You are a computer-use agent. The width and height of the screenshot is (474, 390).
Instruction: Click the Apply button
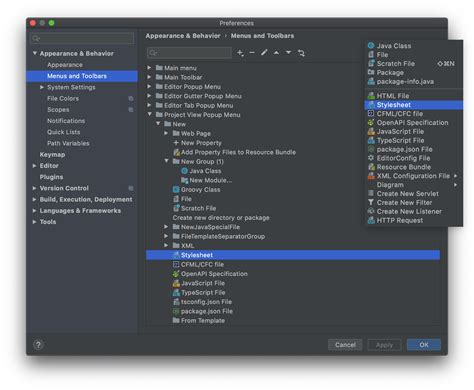(x=384, y=345)
